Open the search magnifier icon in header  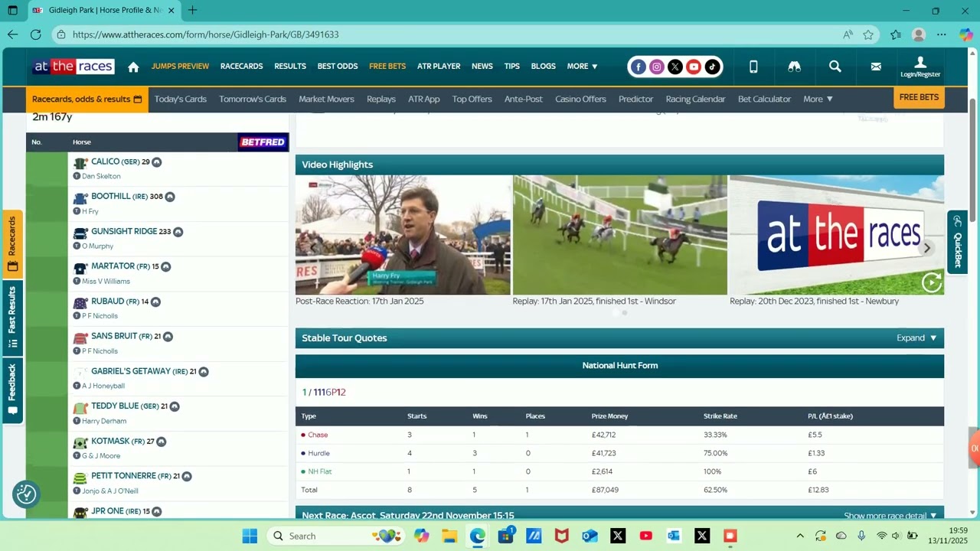835,67
